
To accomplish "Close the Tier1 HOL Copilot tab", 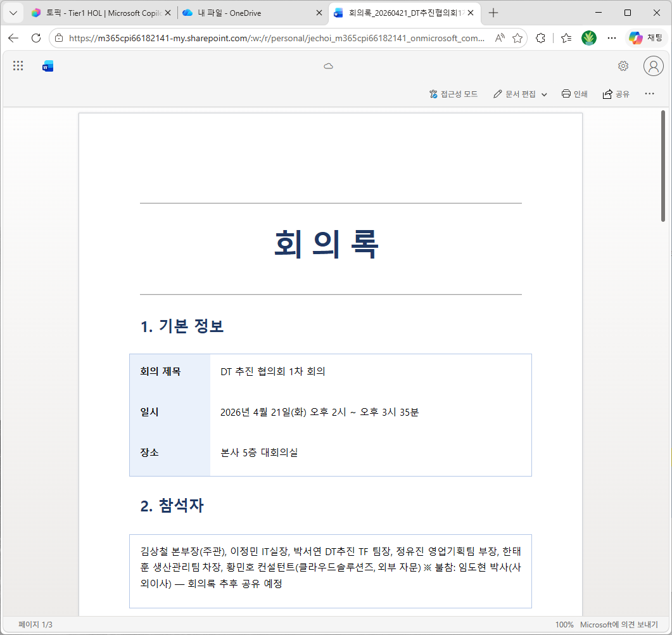I will coord(168,13).
